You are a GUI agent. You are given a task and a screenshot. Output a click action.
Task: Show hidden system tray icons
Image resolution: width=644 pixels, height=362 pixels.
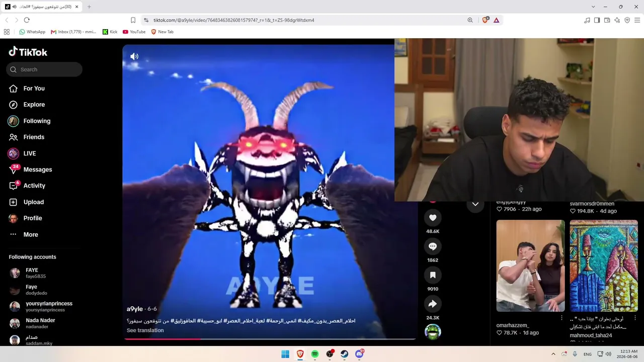pos(553,354)
